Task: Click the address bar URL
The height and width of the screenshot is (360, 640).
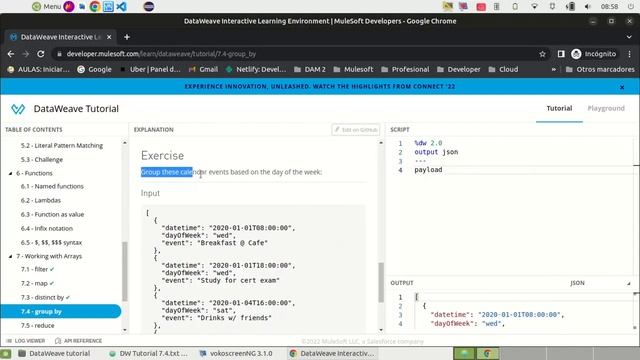Action: click(161, 54)
